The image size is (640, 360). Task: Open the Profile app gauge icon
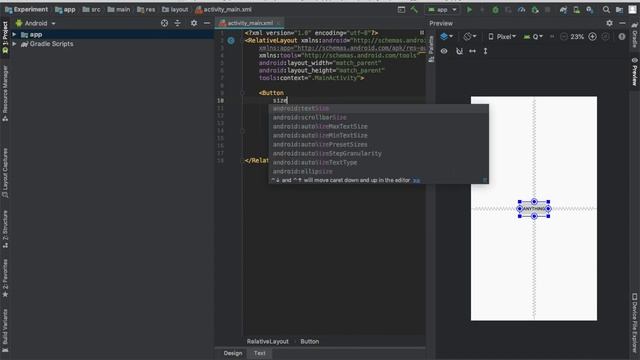click(x=521, y=9)
